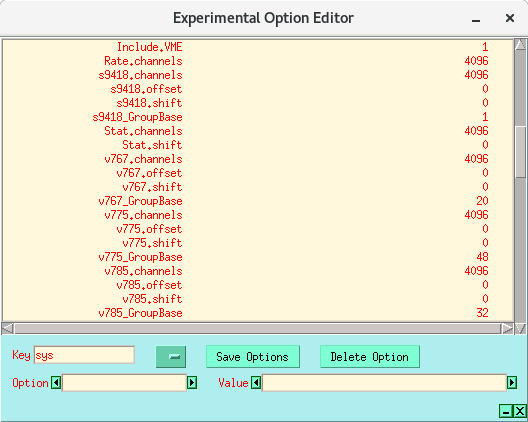Click the green minimize icon at panel bottom
Viewport: 528px width, 422px height.
pyautogui.click(x=506, y=411)
